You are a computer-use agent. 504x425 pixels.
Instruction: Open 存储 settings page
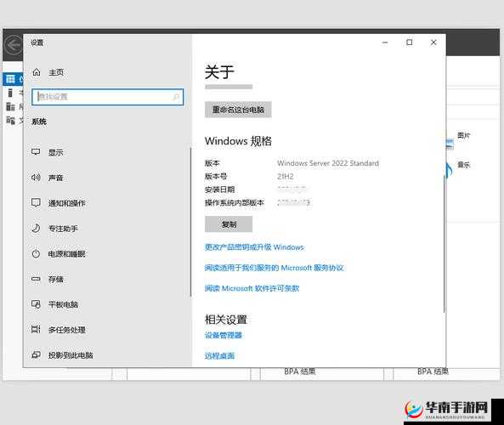(x=55, y=280)
